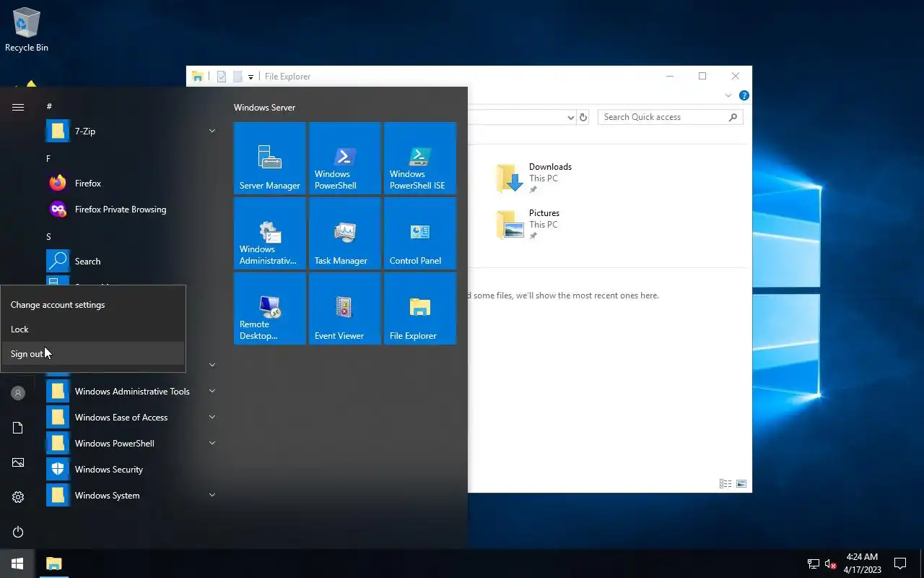Expand Windows PowerShell folder
The image size is (924, 578).
click(212, 443)
